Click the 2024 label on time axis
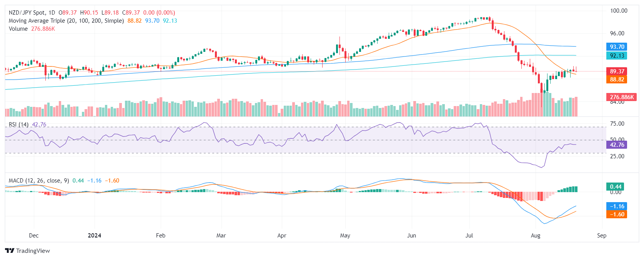Viewport: 644px width, 259px height. (x=94, y=236)
